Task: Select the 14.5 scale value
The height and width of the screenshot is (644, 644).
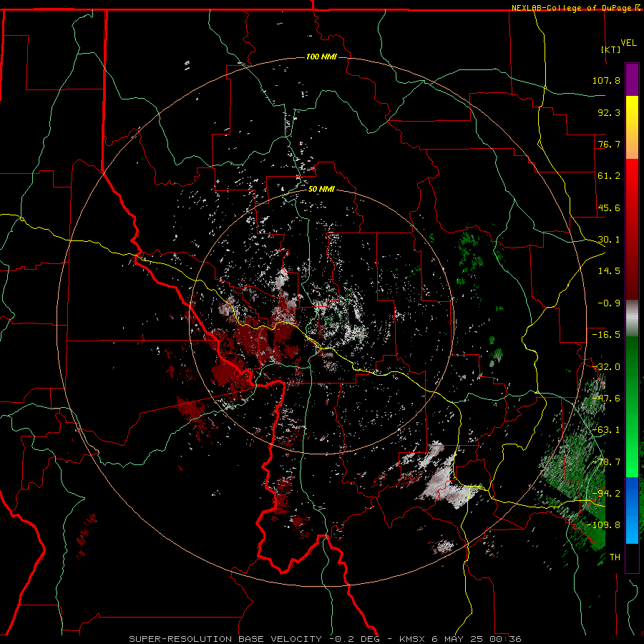Action: pos(609,271)
